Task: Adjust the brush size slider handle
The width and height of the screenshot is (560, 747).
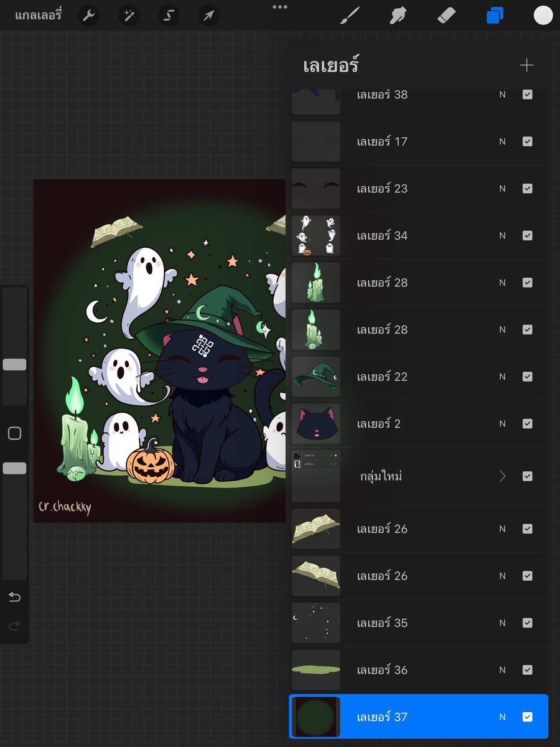Action: 14,365
